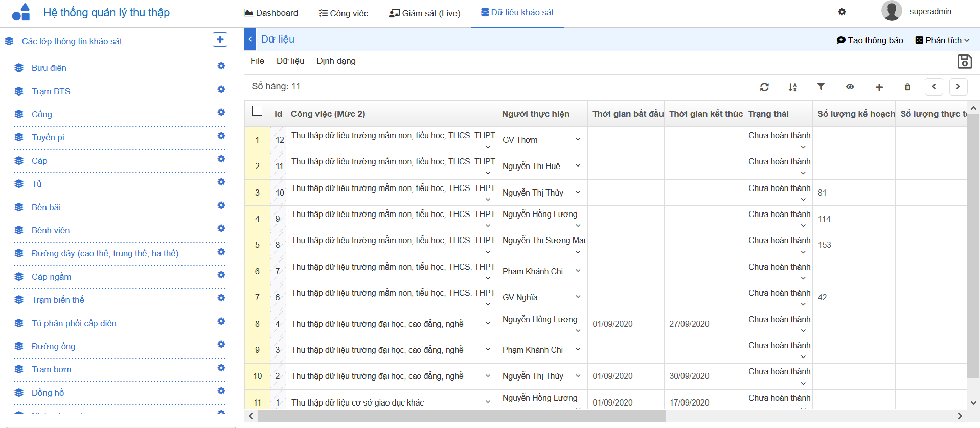Toggle the eye visibility icon in toolbar

coord(850,87)
